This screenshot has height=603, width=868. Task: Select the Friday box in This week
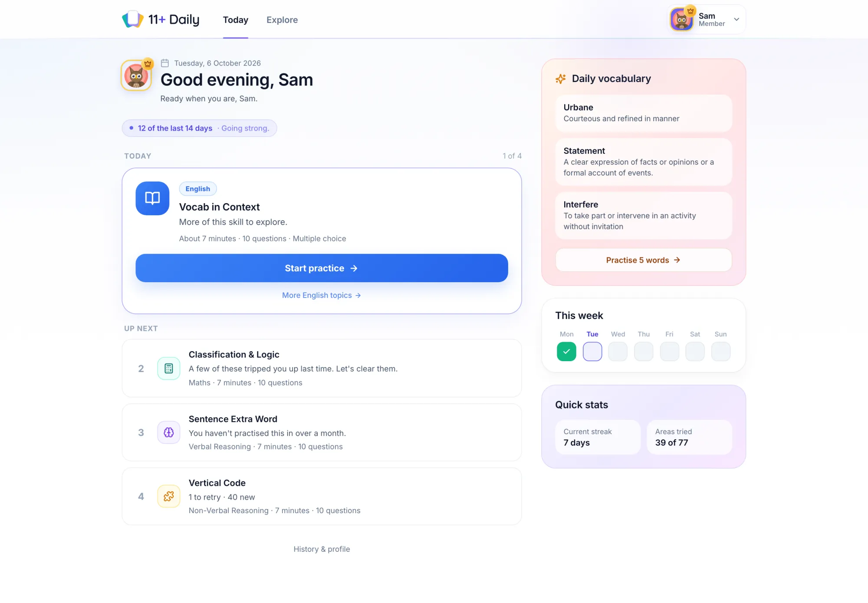(670, 352)
